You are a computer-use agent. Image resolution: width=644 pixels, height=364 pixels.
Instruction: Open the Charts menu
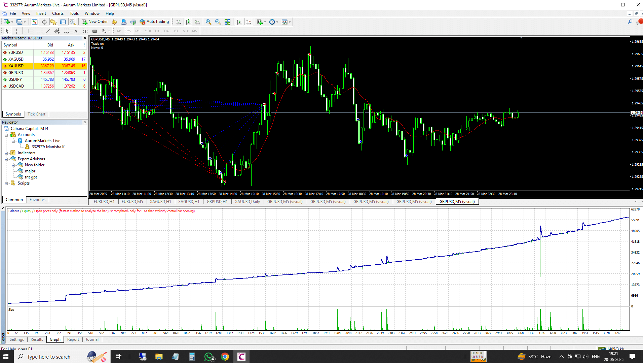(x=58, y=13)
